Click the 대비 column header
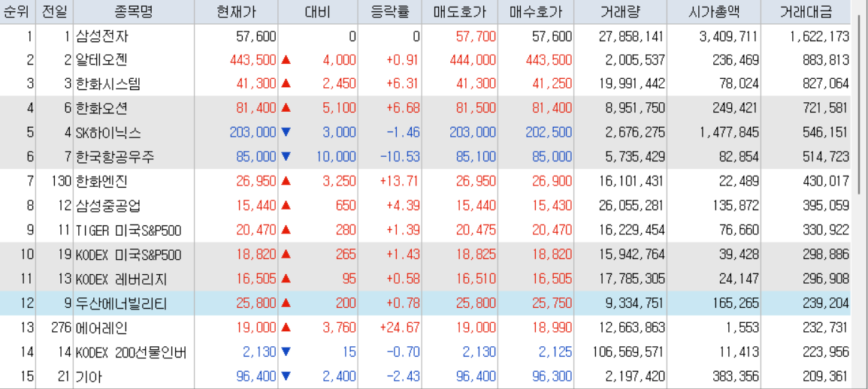The width and height of the screenshot is (868, 389). tap(318, 12)
